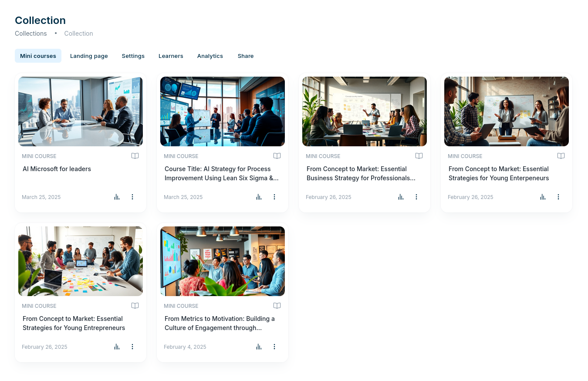Viewport: 588px width, 381px height.
Task: Click March 25, 2025 date under AI Microsoft for leaders
Action: 41,197
